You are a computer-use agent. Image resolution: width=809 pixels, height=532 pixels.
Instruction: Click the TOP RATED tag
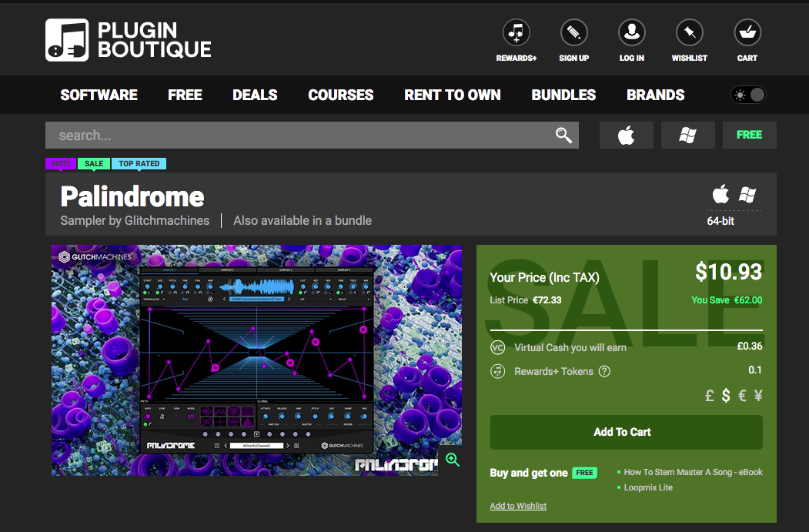pyautogui.click(x=139, y=163)
